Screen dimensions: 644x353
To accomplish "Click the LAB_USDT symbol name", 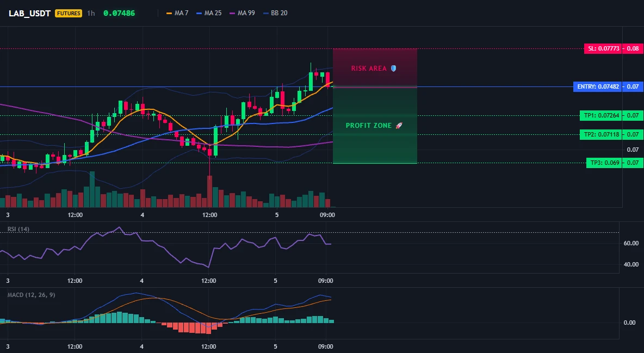I will [x=29, y=13].
